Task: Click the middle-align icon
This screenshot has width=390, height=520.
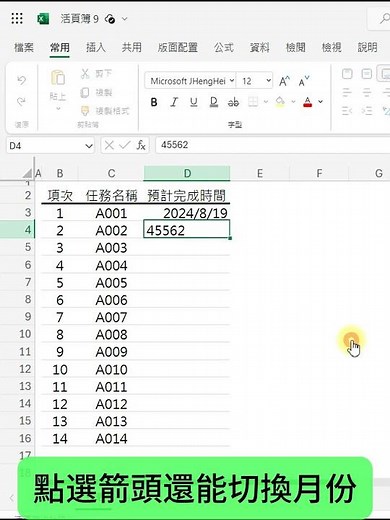Action: click(367, 74)
